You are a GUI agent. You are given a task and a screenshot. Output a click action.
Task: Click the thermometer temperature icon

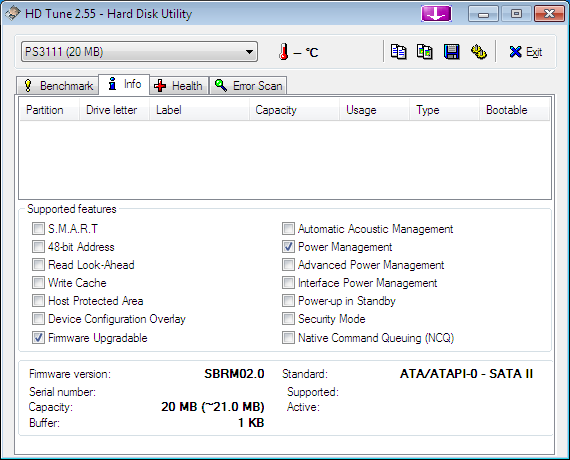click(284, 52)
